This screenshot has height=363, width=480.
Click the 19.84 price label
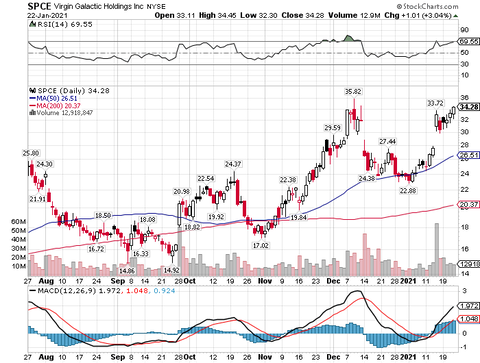pos(298,217)
